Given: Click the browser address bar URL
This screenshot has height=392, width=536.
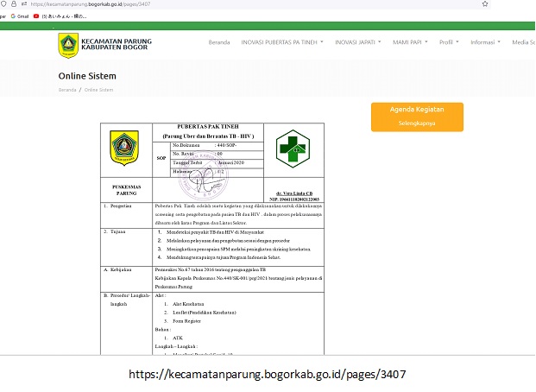Looking at the screenshot, I should (86, 4).
